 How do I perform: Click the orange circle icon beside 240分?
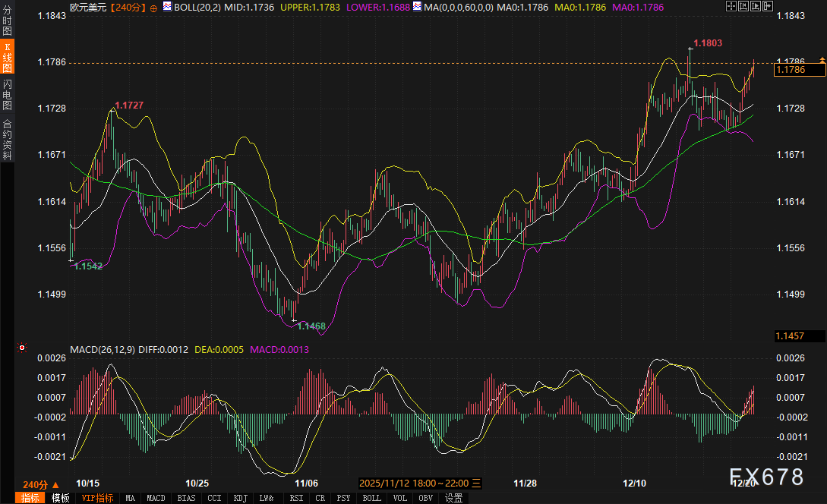click(x=154, y=7)
